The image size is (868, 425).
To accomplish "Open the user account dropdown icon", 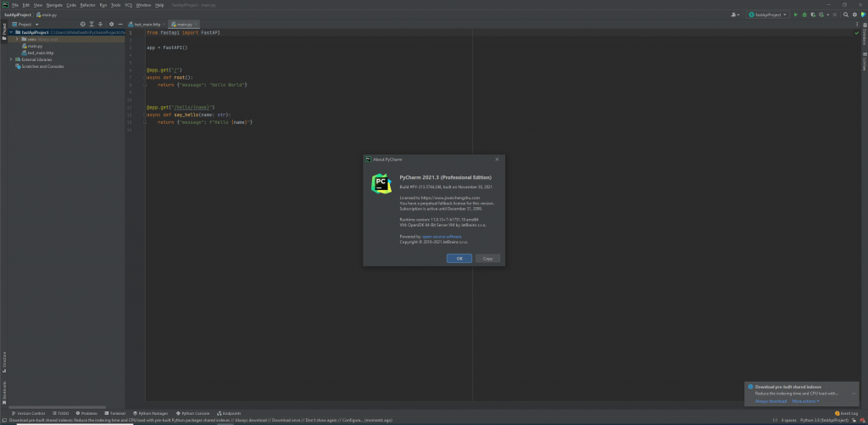I will [x=735, y=15].
